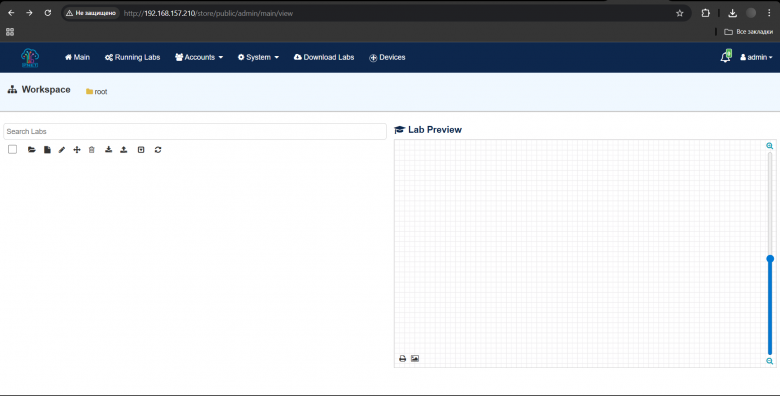
Task: Click the trash delete icon
Action: 92,150
